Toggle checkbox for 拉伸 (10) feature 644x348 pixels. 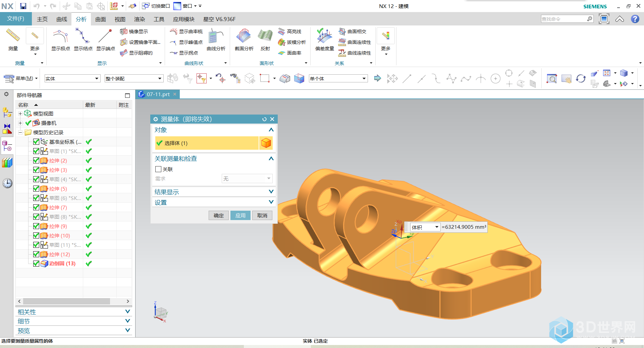point(36,235)
